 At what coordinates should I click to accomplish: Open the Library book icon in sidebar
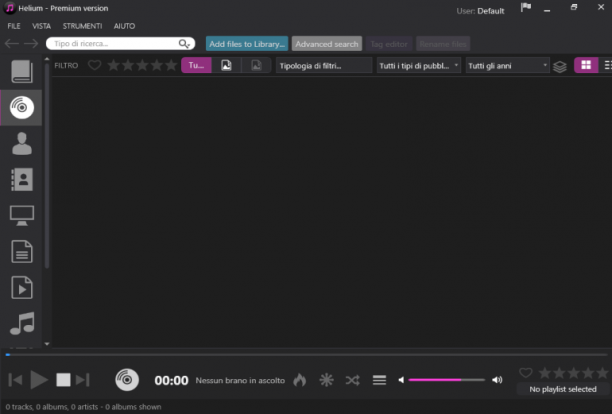point(22,71)
